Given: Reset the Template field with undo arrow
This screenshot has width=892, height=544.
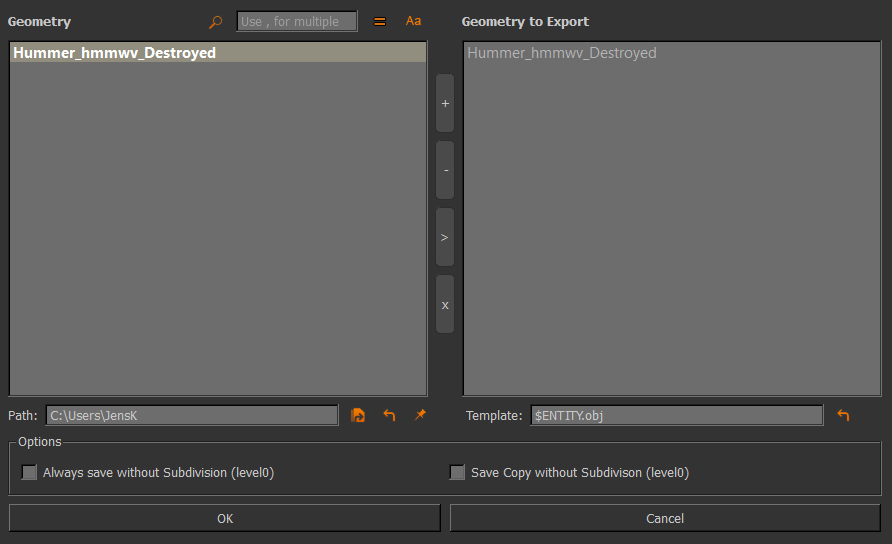Looking at the screenshot, I should tap(843, 415).
